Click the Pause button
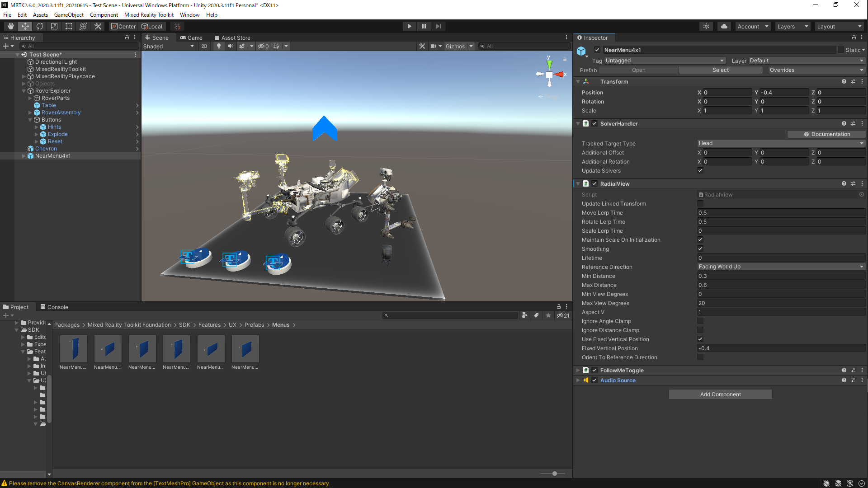 pos(424,26)
